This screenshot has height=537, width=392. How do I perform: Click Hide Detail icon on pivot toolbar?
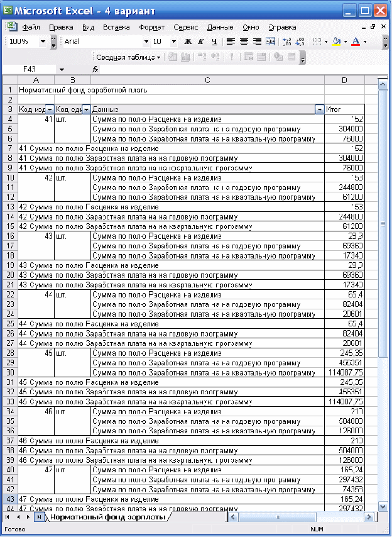202,57
